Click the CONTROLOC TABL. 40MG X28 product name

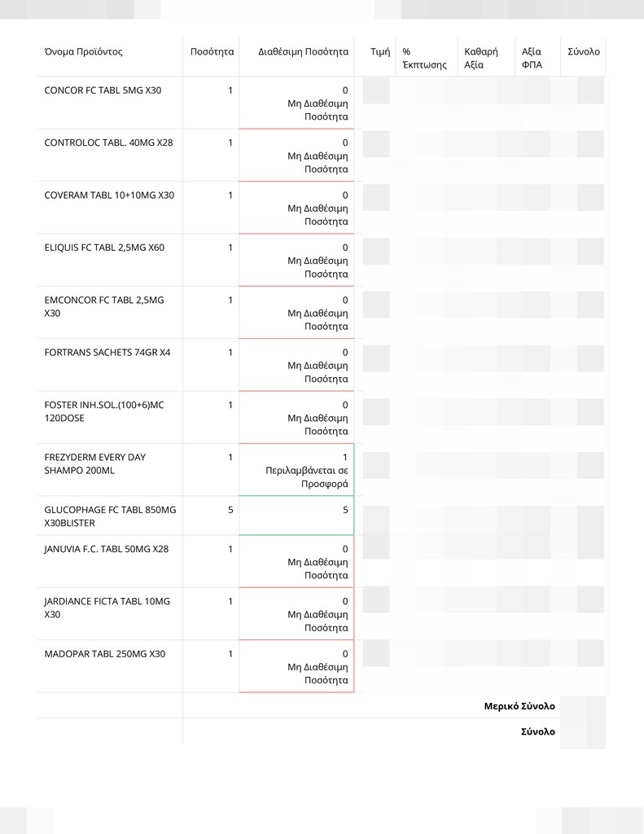[x=108, y=143]
